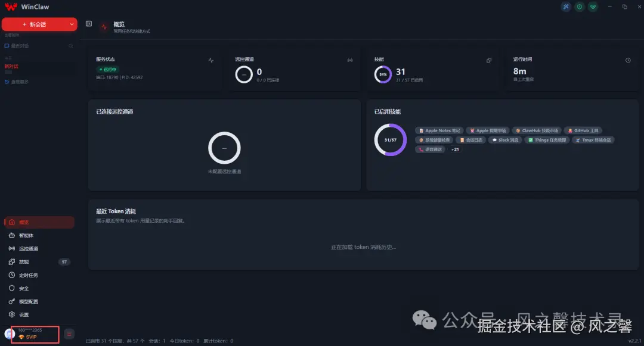Click the empty ring in 远控通道 card
Viewport: 644px width, 346px height.
point(244,74)
